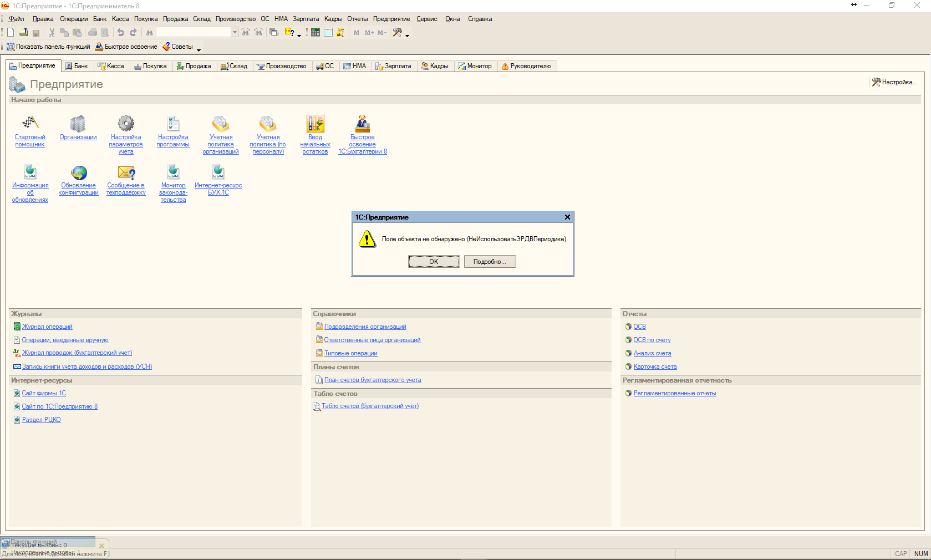Click Показать панель функций button
The image size is (931, 560).
click(48, 47)
